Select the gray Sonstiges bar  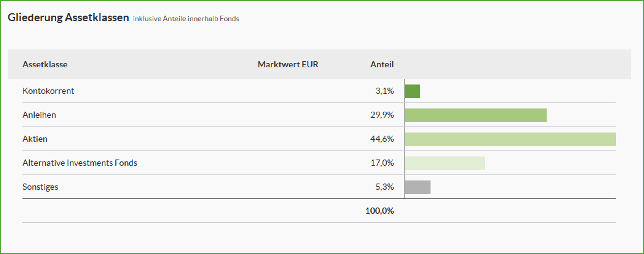pos(418,187)
